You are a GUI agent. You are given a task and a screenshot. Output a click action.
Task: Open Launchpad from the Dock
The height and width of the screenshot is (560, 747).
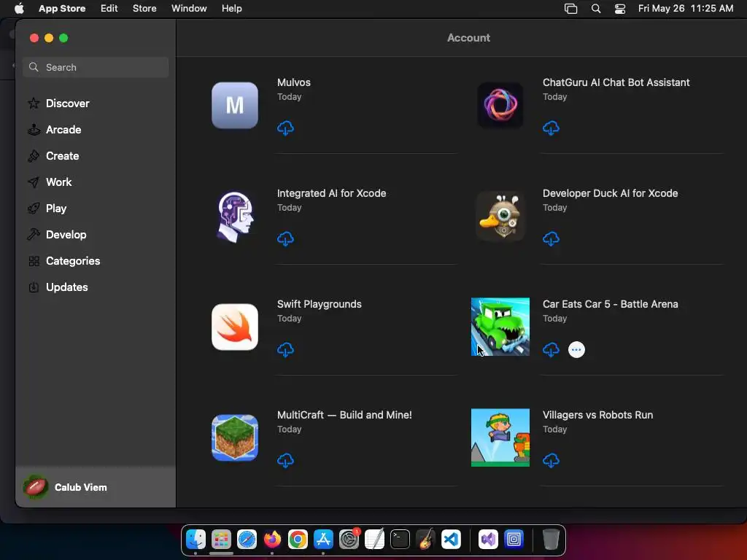(x=222, y=540)
